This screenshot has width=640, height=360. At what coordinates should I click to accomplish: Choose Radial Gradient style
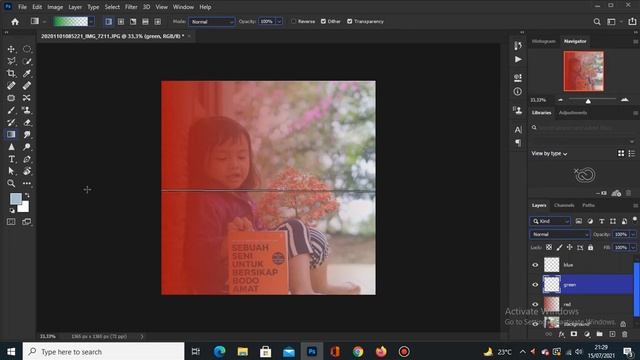click(x=121, y=22)
